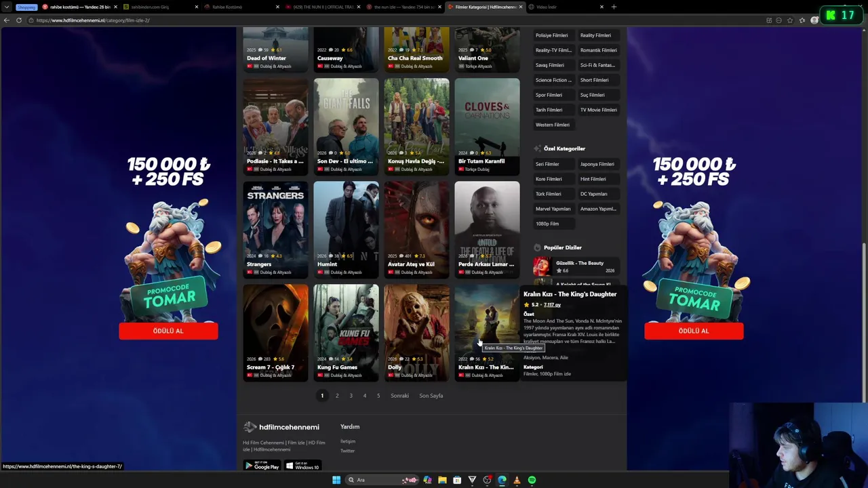Open the tab list chevron at top left
Image resolution: width=868 pixels, height=488 pixels.
coord(7,7)
